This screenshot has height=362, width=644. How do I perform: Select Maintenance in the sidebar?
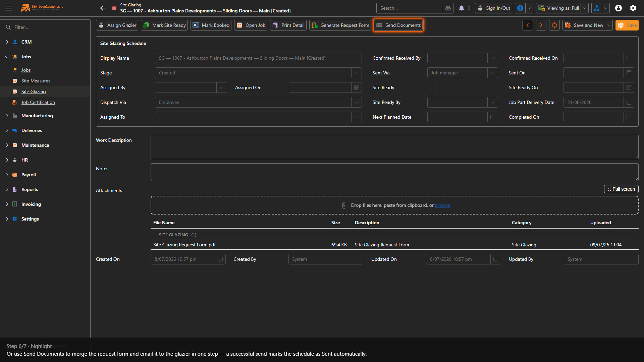pos(35,145)
